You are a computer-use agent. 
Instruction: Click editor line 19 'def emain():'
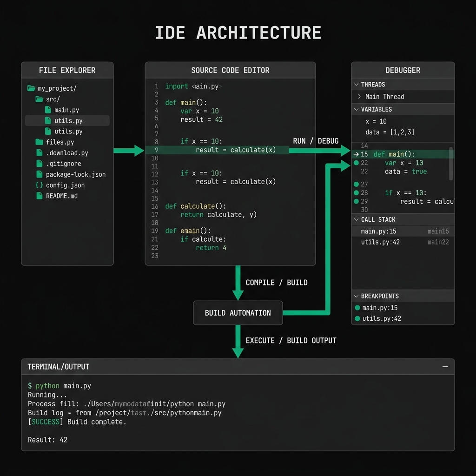[x=188, y=231]
